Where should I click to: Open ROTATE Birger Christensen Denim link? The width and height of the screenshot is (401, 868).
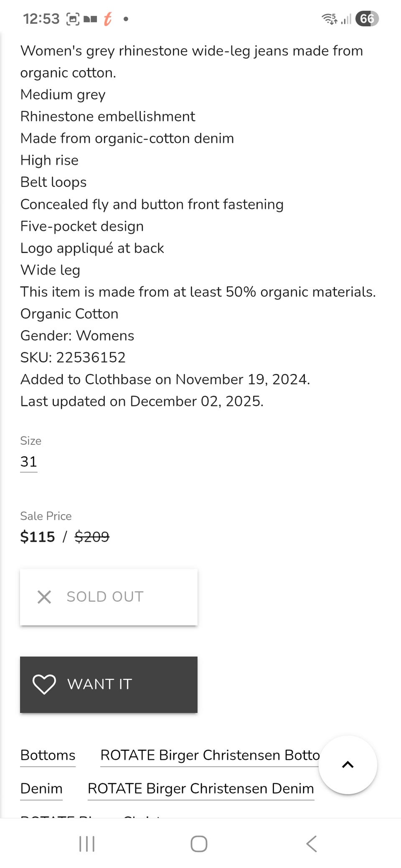(200, 788)
